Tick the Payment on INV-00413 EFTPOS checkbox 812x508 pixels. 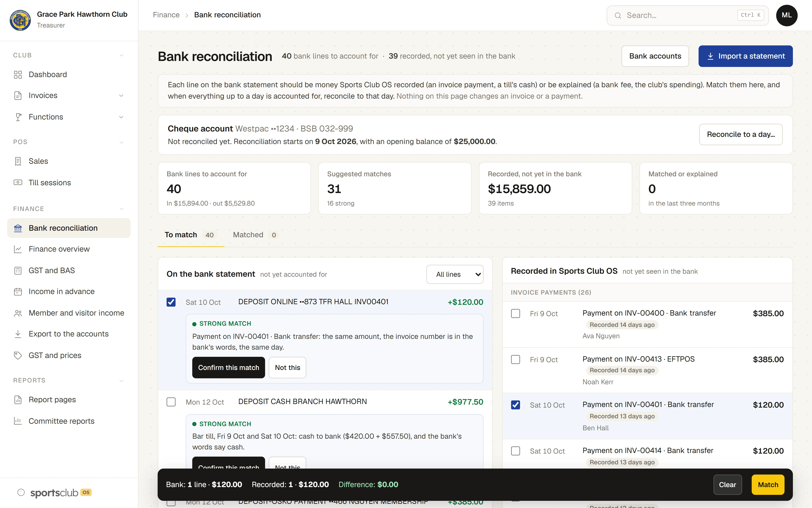[x=515, y=360]
